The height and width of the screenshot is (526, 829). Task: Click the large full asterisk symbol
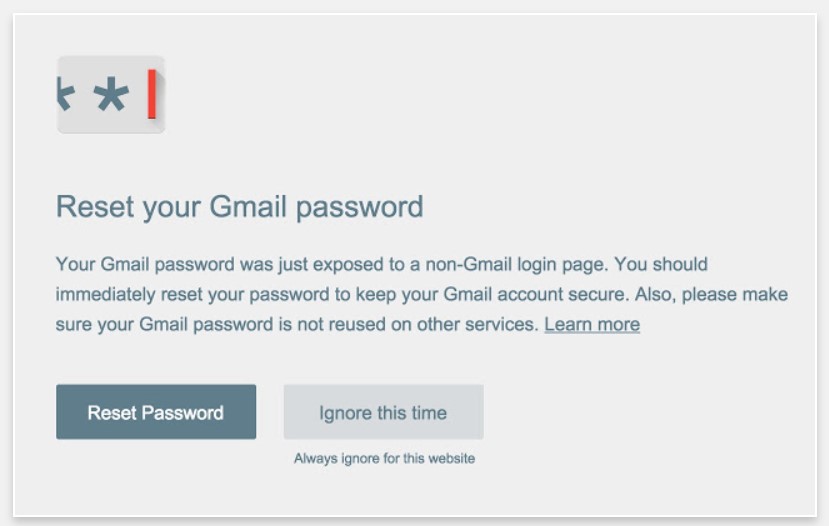coord(110,95)
